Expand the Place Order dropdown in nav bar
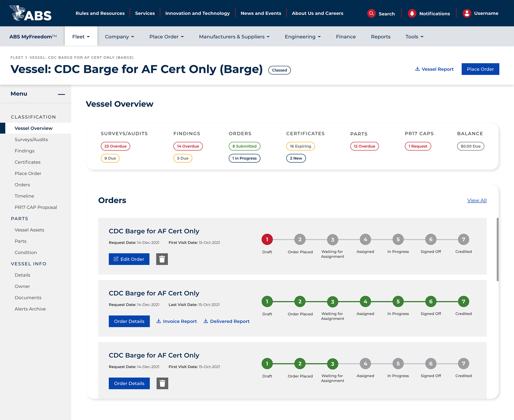 coord(166,37)
